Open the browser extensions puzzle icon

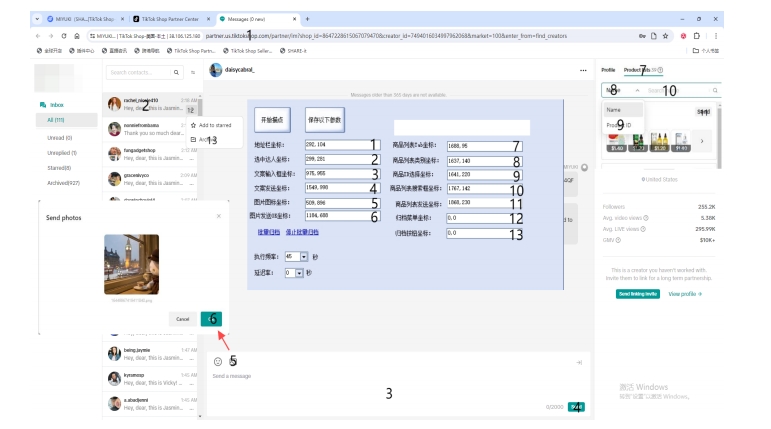tap(697, 36)
